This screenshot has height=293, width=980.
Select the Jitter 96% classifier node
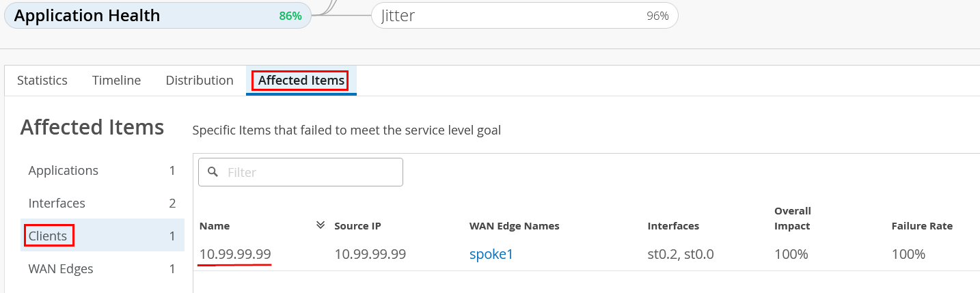[x=524, y=16]
